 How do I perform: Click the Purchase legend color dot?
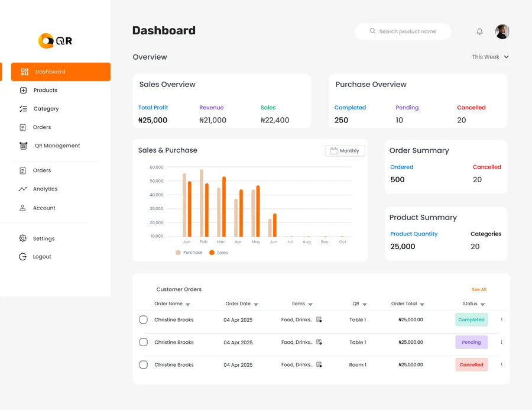tap(178, 253)
